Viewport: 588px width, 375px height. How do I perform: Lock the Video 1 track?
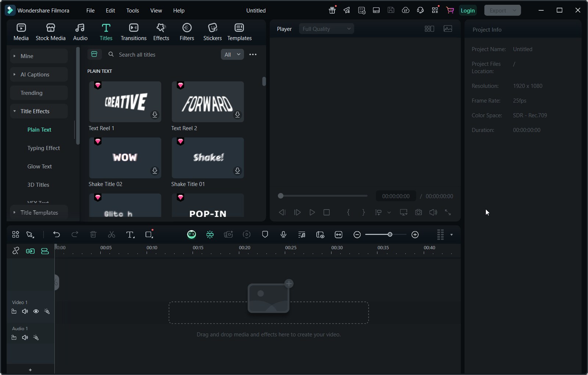click(x=14, y=311)
